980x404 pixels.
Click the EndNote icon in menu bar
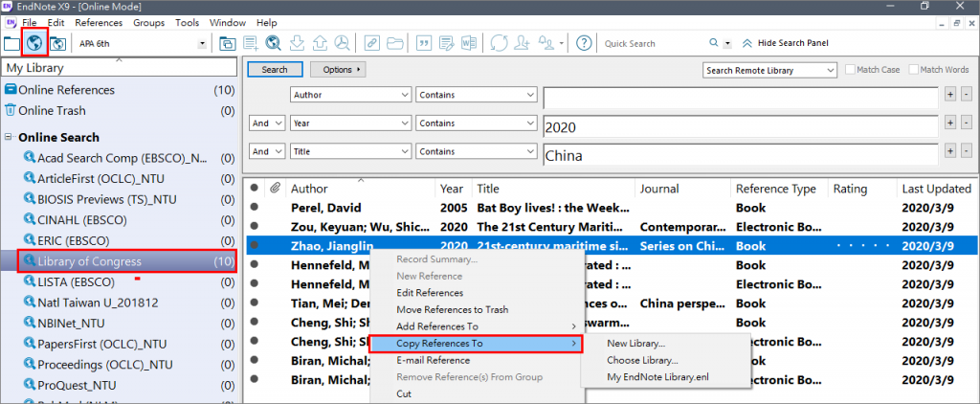[x=11, y=23]
